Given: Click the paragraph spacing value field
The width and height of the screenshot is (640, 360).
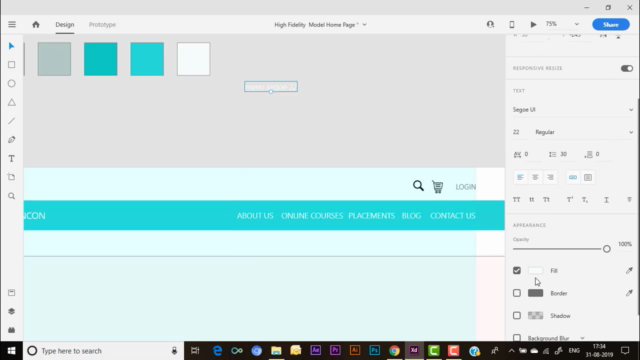Looking at the screenshot, I should coord(603,154).
